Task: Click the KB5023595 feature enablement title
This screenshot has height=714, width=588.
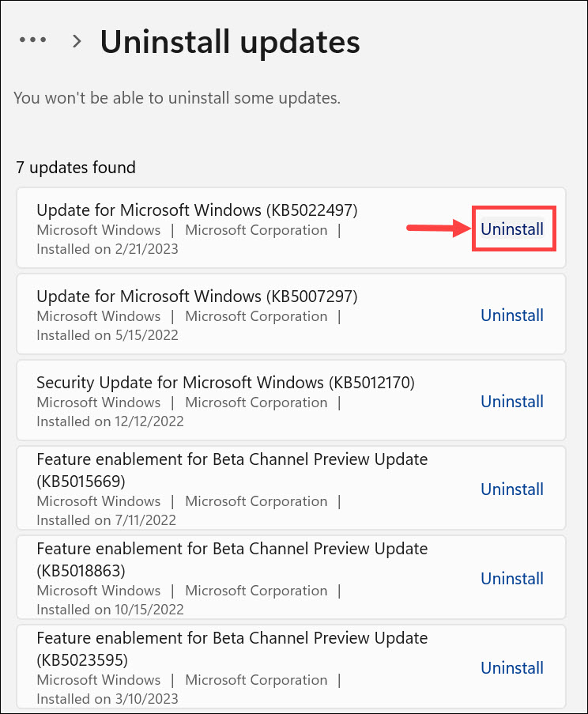Action: [x=232, y=648]
